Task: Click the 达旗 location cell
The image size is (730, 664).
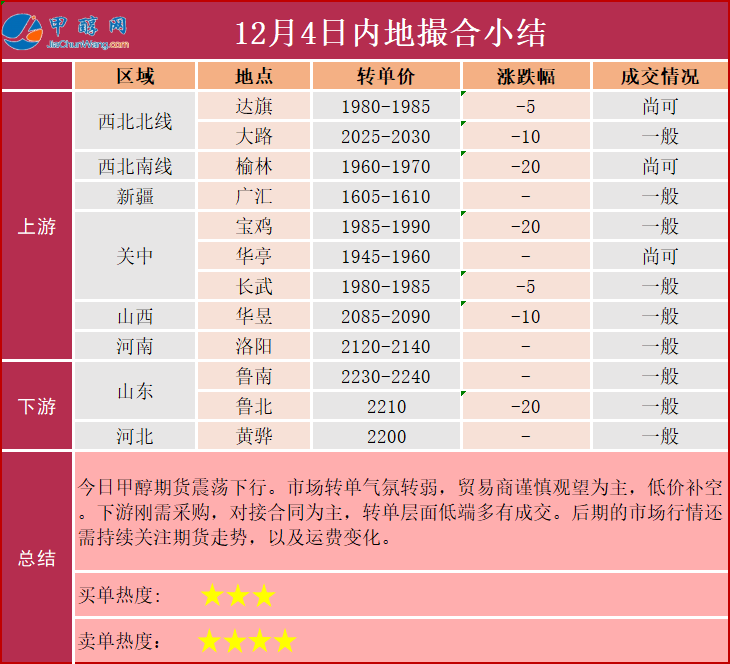Action: click(x=254, y=106)
